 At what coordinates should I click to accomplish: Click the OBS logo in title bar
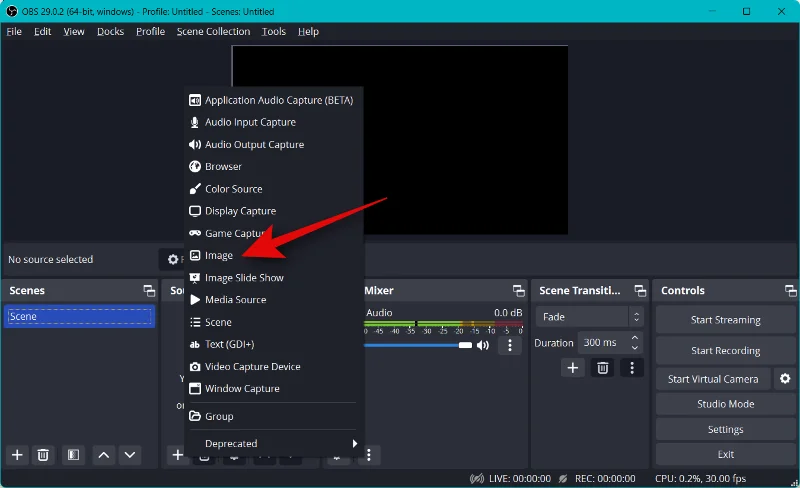12,11
